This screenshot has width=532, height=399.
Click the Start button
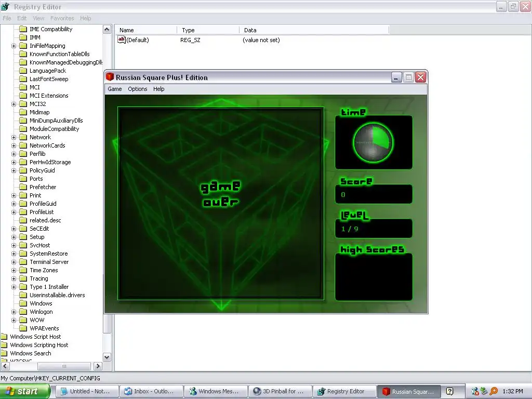click(x=25, y=391)
